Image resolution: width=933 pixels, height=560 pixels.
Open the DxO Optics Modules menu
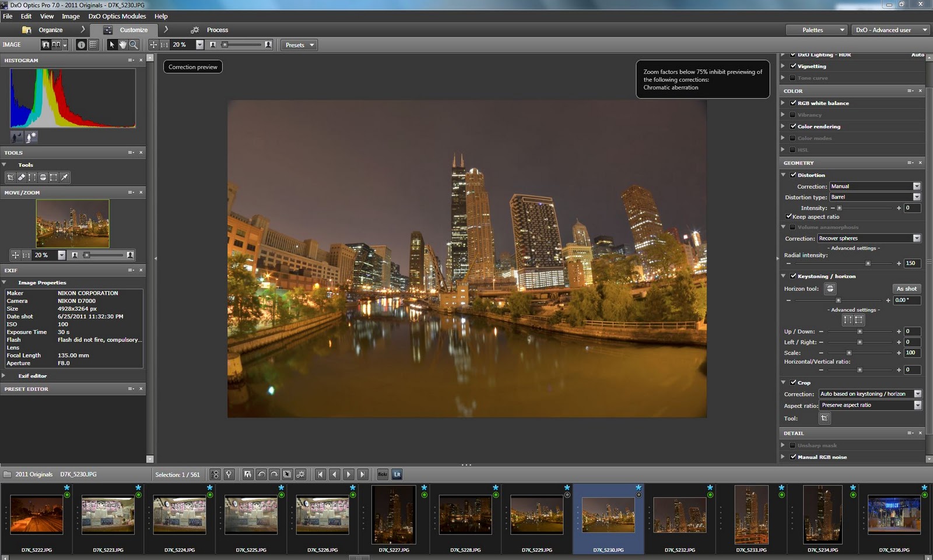coord(117,16)
